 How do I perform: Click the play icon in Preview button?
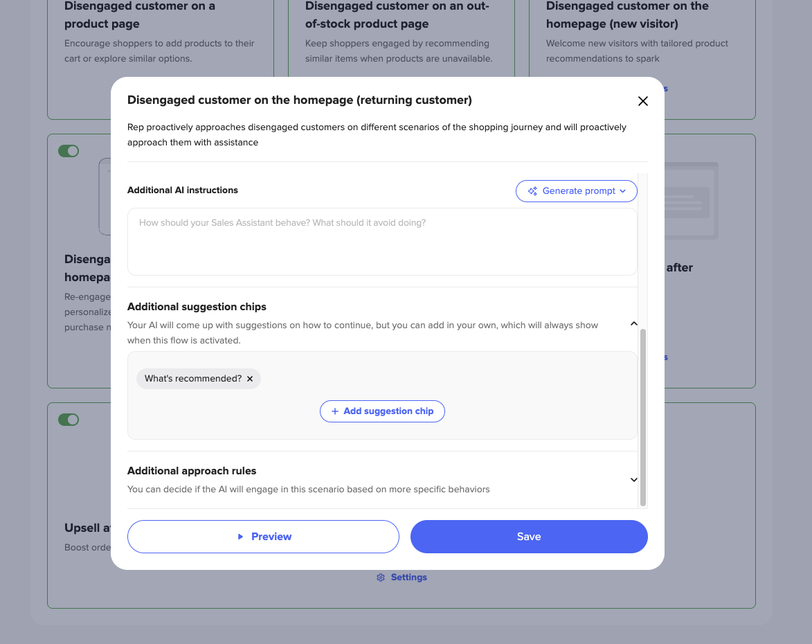click(240, 537)
